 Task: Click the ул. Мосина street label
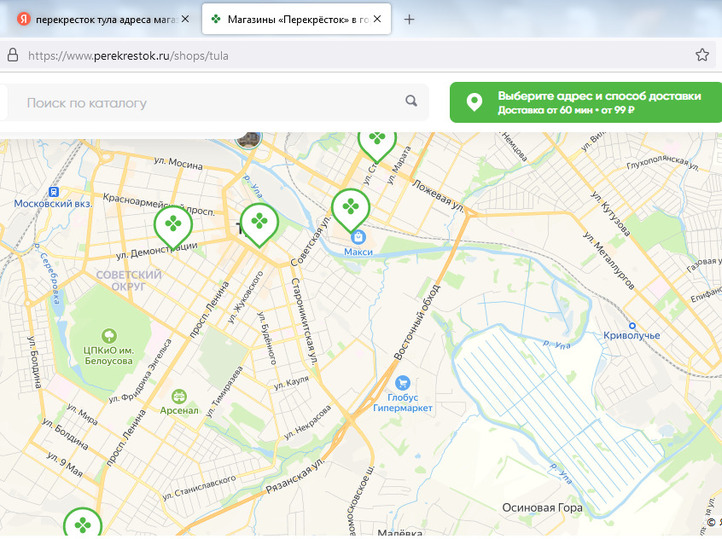click(x=178, y=163)
